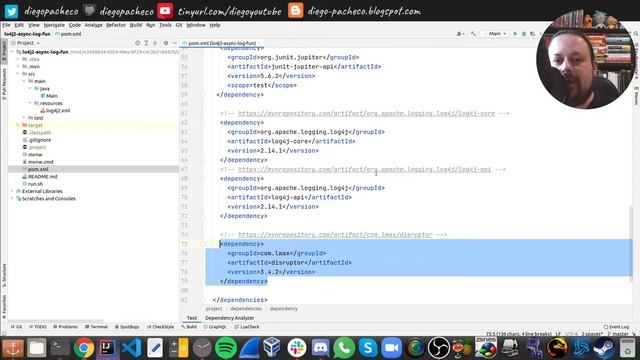Toggle the Favorites side panel
The image size is (640, 360).
click(4, 307)
